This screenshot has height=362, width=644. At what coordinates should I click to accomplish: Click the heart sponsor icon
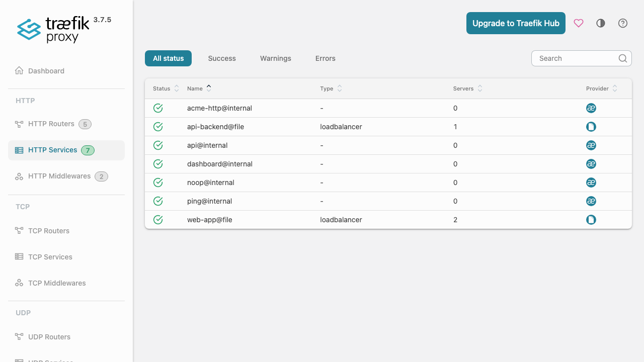point(579,23)
